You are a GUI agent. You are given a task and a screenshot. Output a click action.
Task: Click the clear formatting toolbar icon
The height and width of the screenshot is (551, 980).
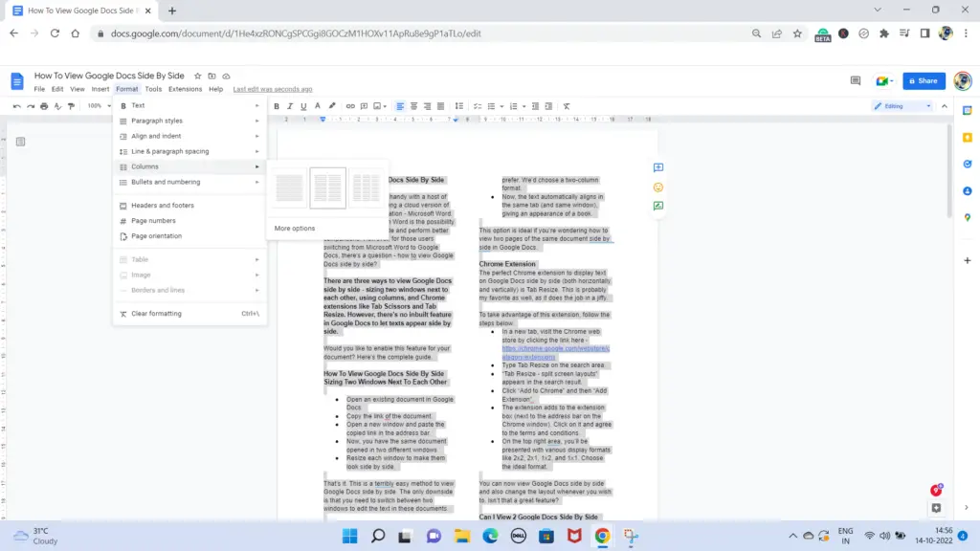tap(567, 106)
